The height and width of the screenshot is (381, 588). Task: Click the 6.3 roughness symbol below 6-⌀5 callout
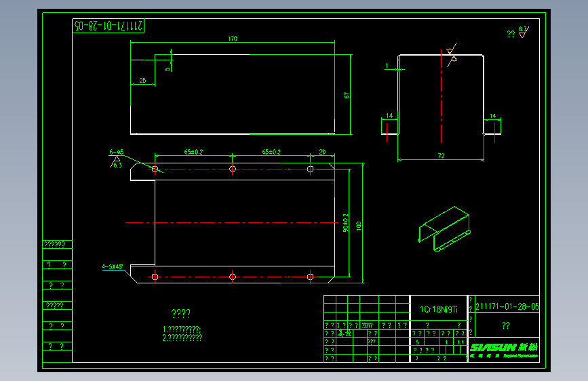pyautogui.click(x=116, y=162)
